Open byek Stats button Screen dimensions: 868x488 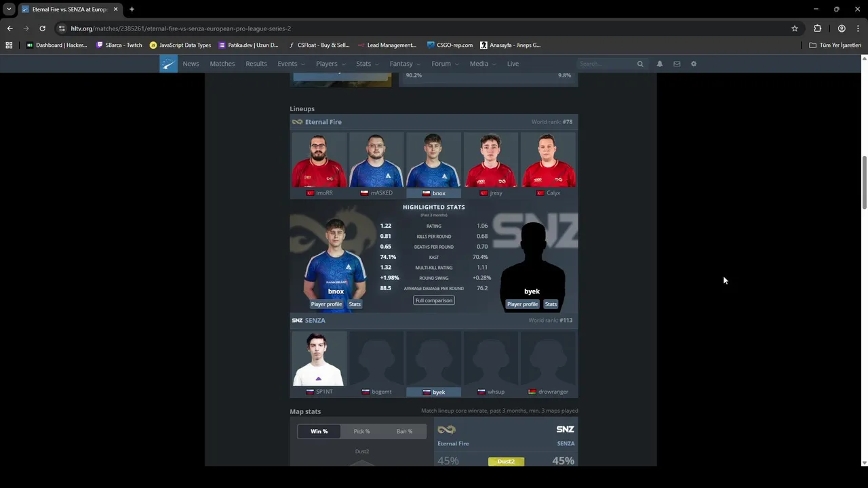(x=551, y=304)
